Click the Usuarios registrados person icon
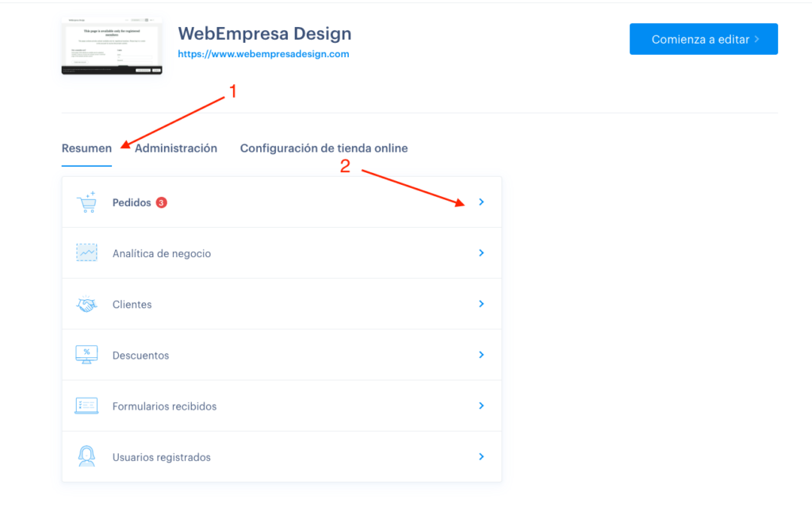812x527 pixels. tap(86, 456)
